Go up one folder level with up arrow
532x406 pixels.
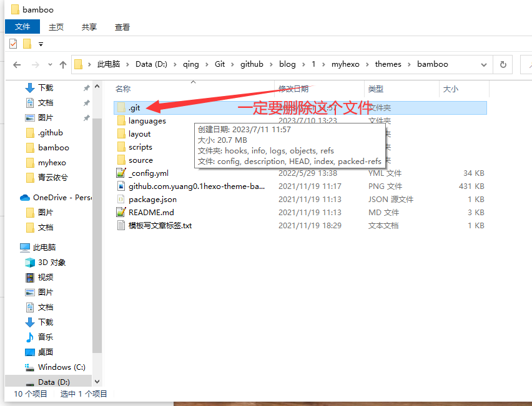pos(63,64)
